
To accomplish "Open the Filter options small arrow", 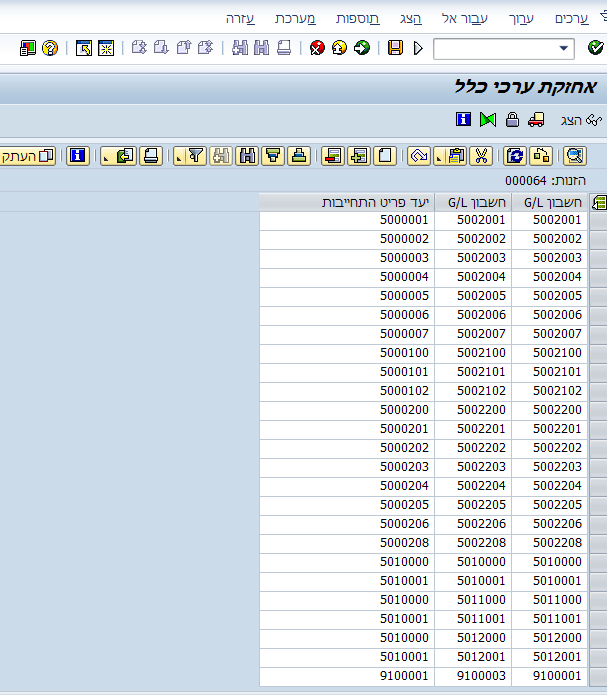I will (179, 158).
